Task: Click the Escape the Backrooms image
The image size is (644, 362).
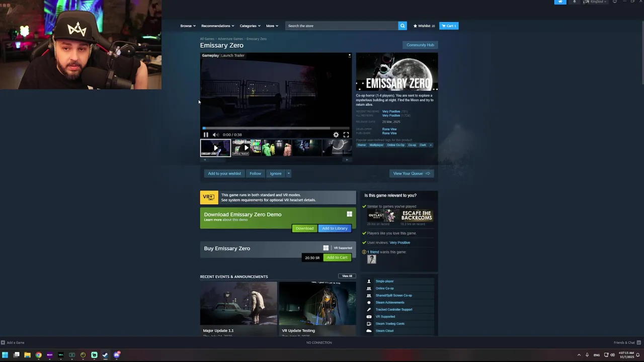Action: [417, 216]
